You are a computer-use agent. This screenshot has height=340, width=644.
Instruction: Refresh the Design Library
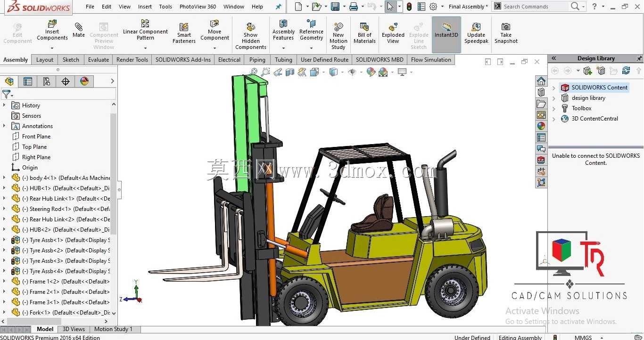[x=626, y=71]
